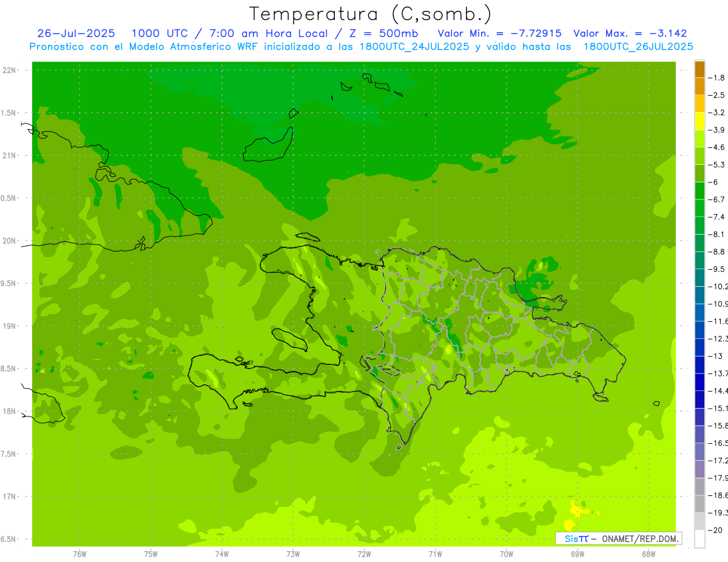728x562 pixels.
Task: Click the '-3.2' colorbar value
Action: pyautogui.click(x=717, y=113)
